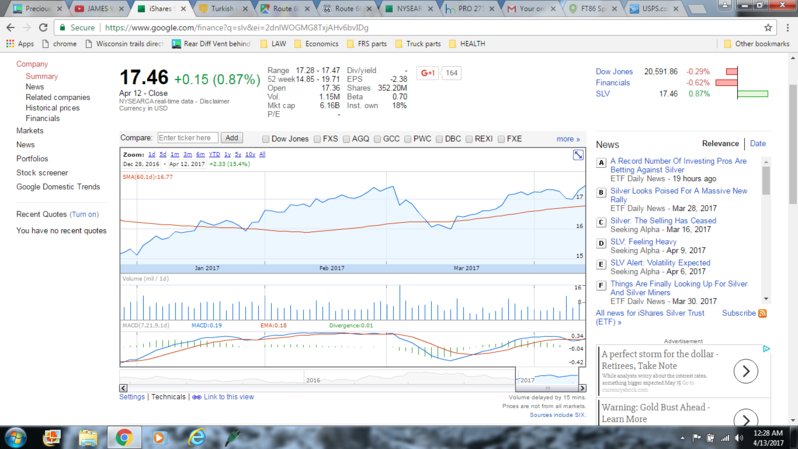Open the HEALTH bookmarks folder

(467, 44)
